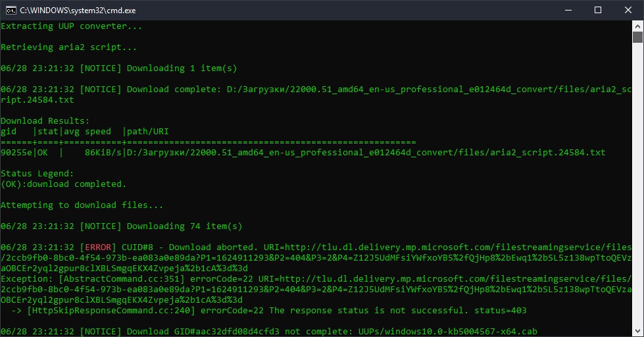Click the red "ERROR" label
The width and height of the screenshot is (644, 337).
pos(98,247)
